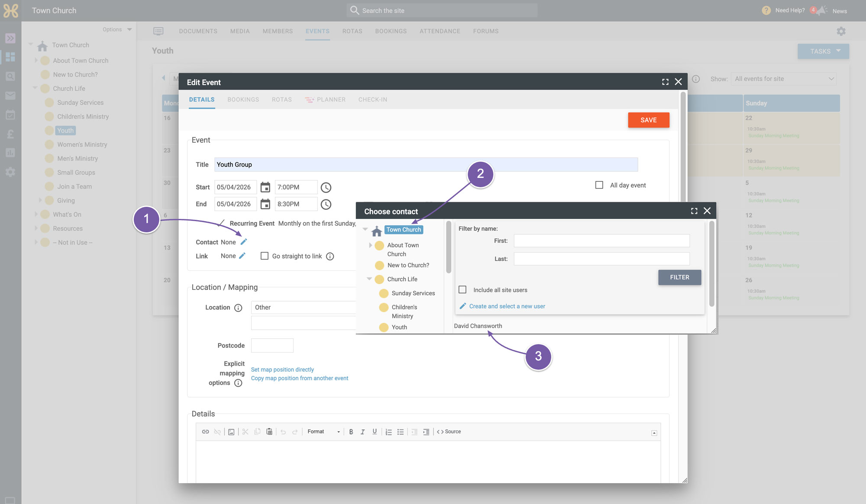Open the Format dropdown in editor
This screenshot has width=866, height=504.
324,432
